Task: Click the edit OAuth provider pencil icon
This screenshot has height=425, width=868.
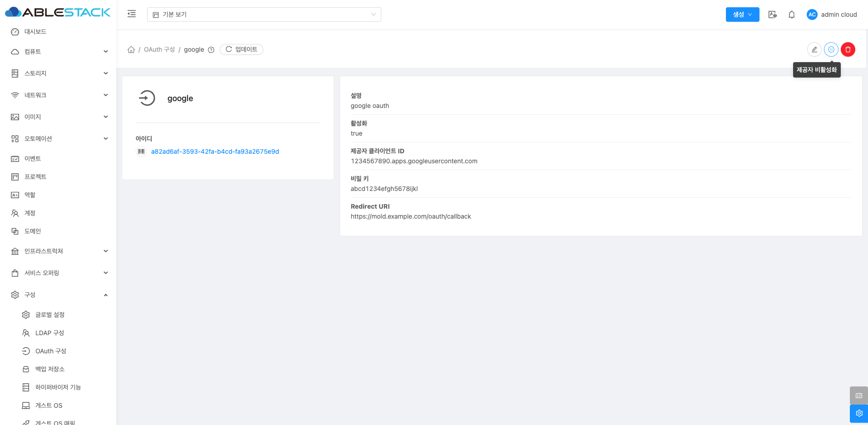Action: [x=814, y=49]
